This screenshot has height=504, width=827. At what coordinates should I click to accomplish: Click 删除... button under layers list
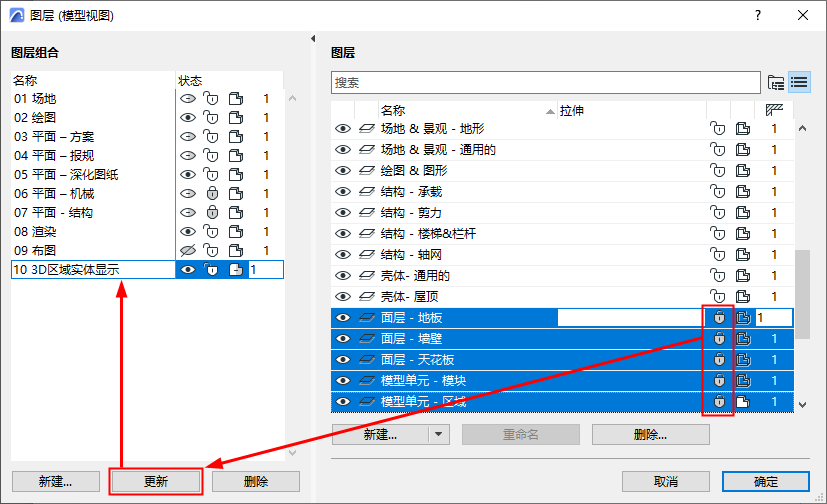650,434
